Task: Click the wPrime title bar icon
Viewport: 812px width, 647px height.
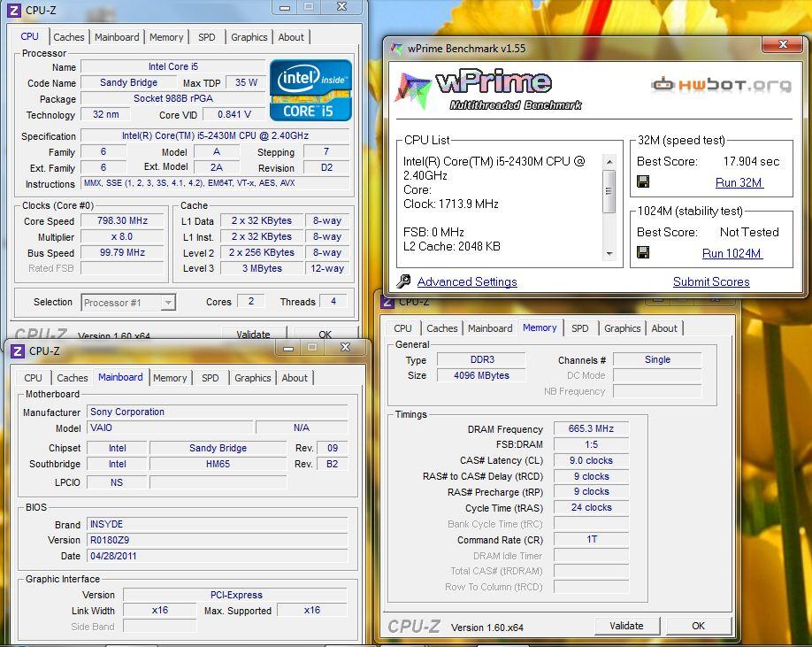Action: (396, 48)
